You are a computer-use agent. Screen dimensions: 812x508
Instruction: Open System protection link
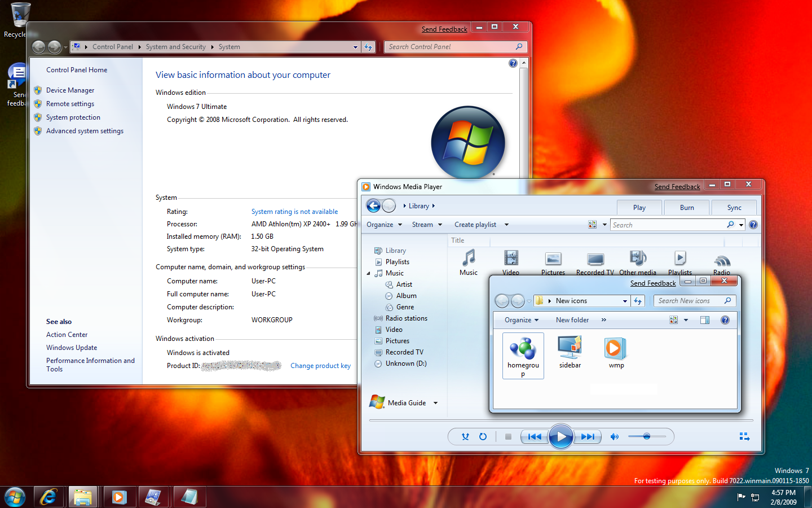[x=73, y=117]
